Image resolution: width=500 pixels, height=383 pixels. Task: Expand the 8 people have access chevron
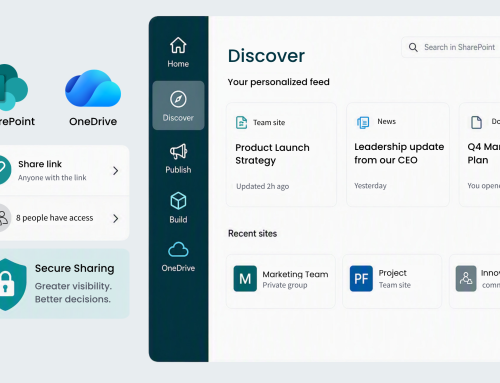pyautogui.click(x=115, y=219)
